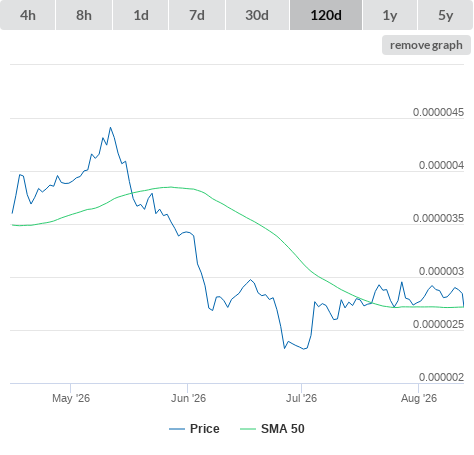Click the Aug '26 axis label
Image resolution: width=474 pixels, height=455 pixels.
point(419,398)
